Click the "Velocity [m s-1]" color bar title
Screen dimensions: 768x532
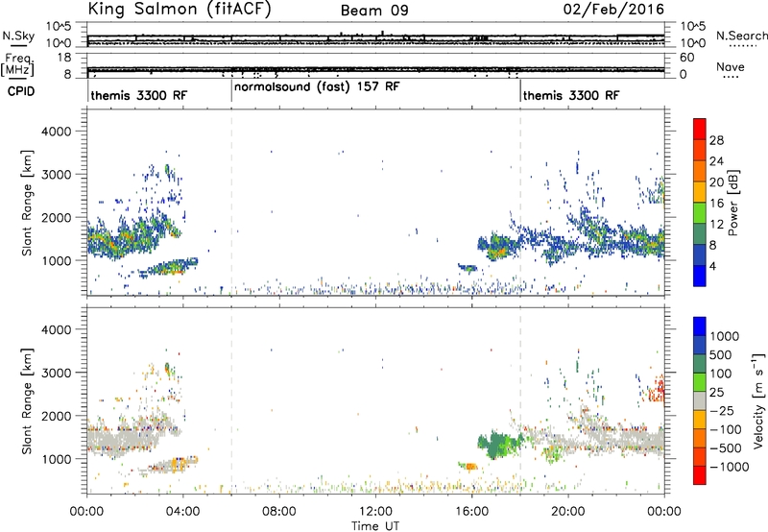(x=758, y=400)
